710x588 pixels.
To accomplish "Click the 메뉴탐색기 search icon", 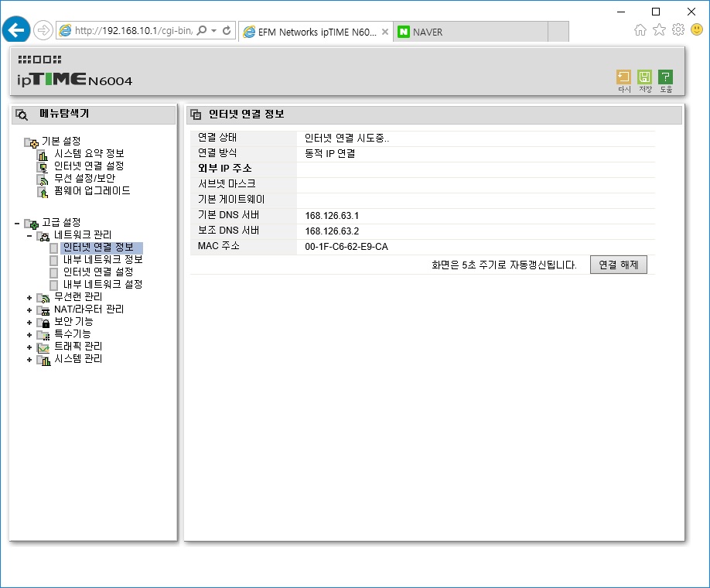I will 22,115.
